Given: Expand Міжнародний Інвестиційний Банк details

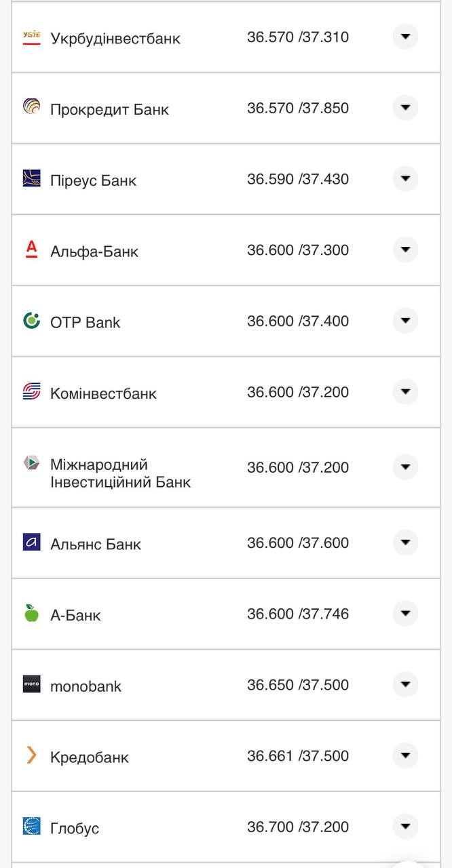Looking at the screenshot, I should (x=405, y=467).
